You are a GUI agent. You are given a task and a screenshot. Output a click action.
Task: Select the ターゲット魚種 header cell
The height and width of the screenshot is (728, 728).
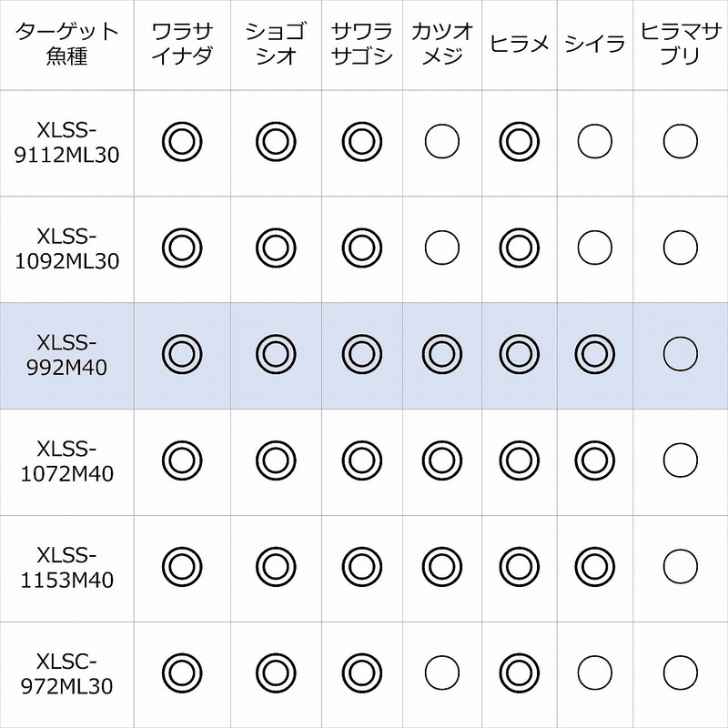pyautogui.click(x=68, y=45)
